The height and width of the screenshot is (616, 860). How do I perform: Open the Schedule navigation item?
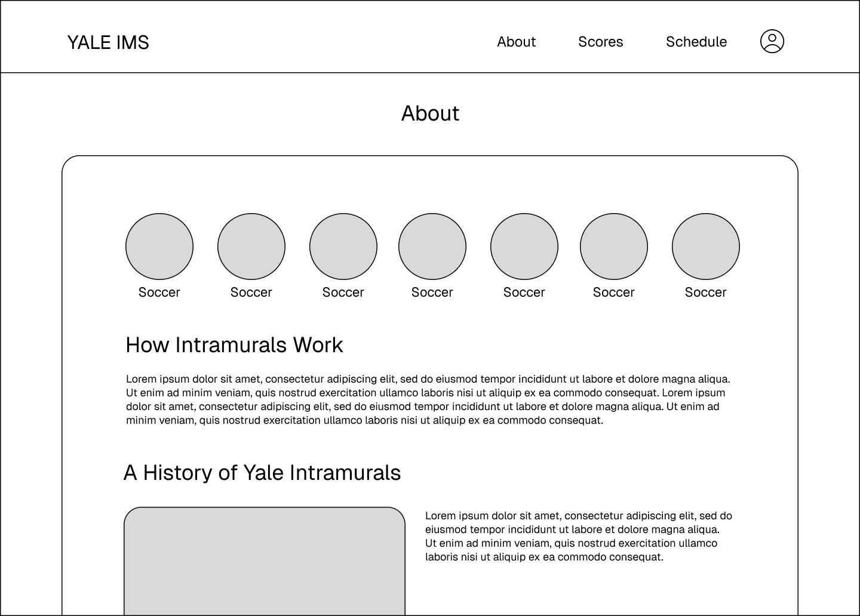696,42
